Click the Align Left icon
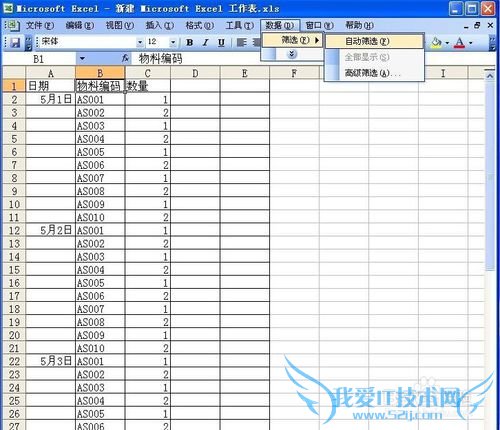 point(241,42)
